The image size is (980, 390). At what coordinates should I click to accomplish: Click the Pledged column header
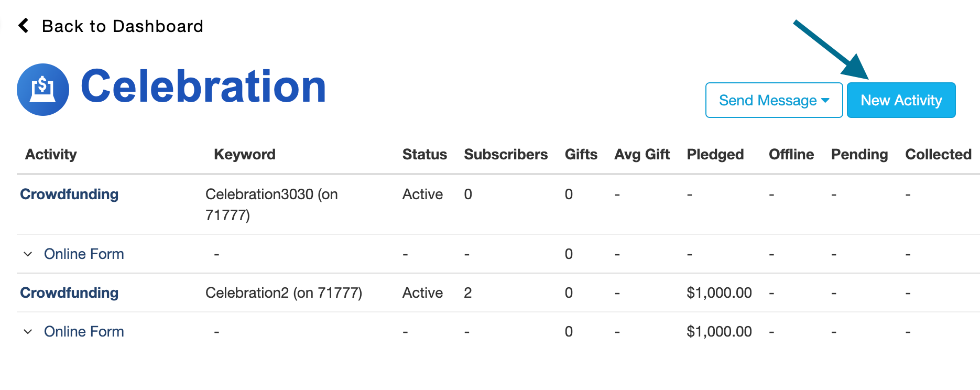715,155
